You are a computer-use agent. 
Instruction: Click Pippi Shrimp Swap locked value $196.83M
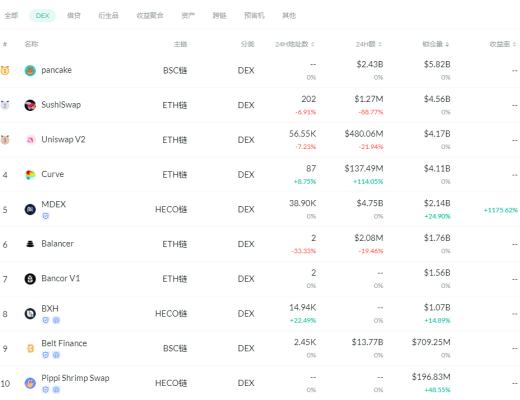point(431,377)
